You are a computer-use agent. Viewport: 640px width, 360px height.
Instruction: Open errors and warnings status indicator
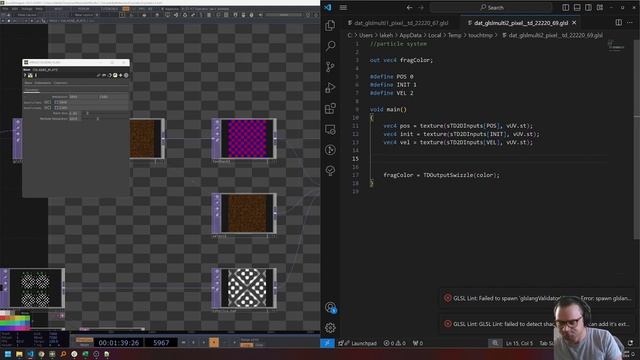pos(394,343)
